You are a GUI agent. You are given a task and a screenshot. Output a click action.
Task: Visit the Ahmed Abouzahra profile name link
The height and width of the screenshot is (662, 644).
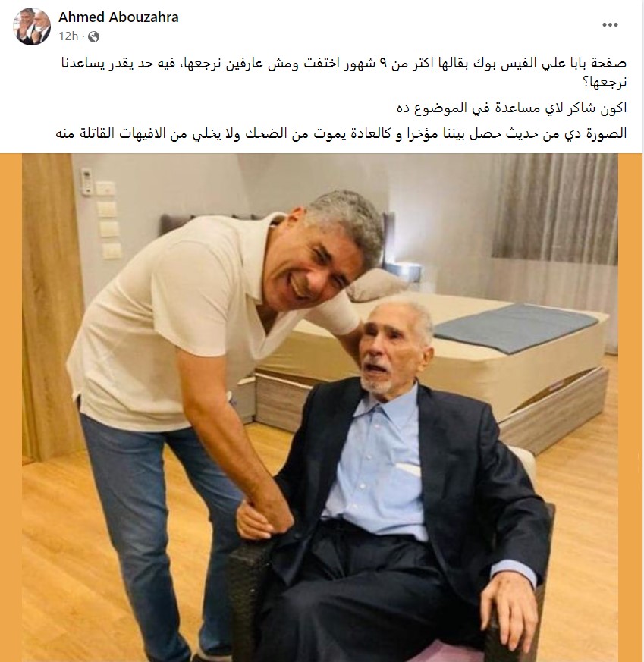pyautogui.click(x=118, y=17)
